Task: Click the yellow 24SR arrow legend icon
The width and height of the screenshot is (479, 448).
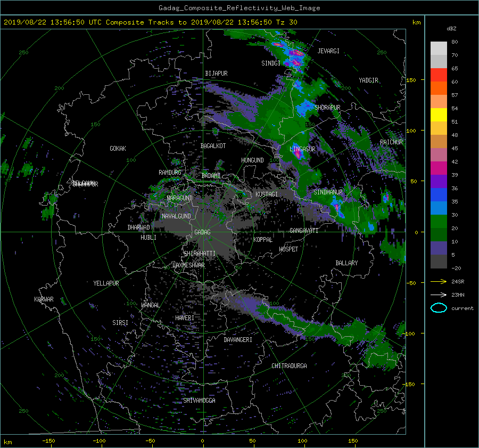Action: [x=439, y=282]
